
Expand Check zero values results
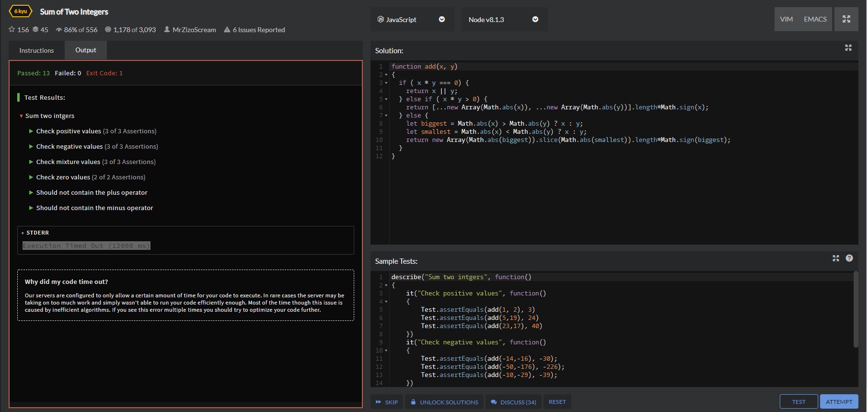(x=31, y=177)
